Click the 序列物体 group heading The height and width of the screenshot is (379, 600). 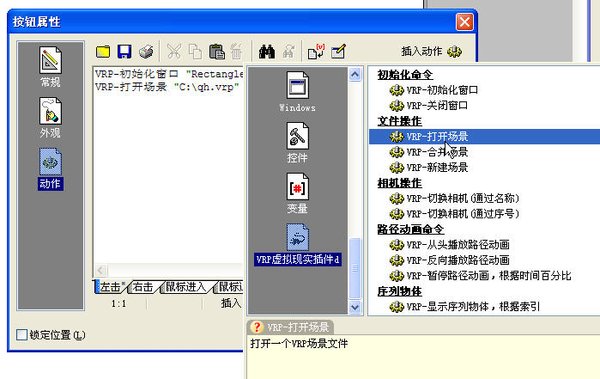[399, 291]
